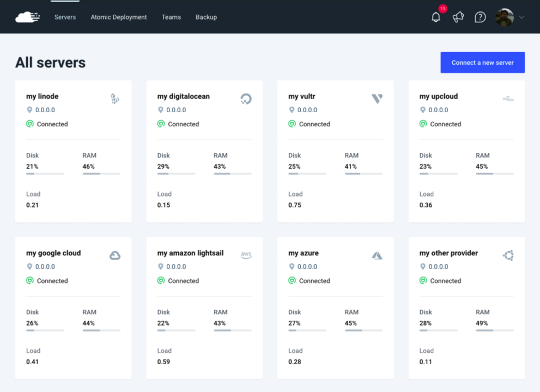
Task: Click the Google Cloud icon
Action: 115,255
